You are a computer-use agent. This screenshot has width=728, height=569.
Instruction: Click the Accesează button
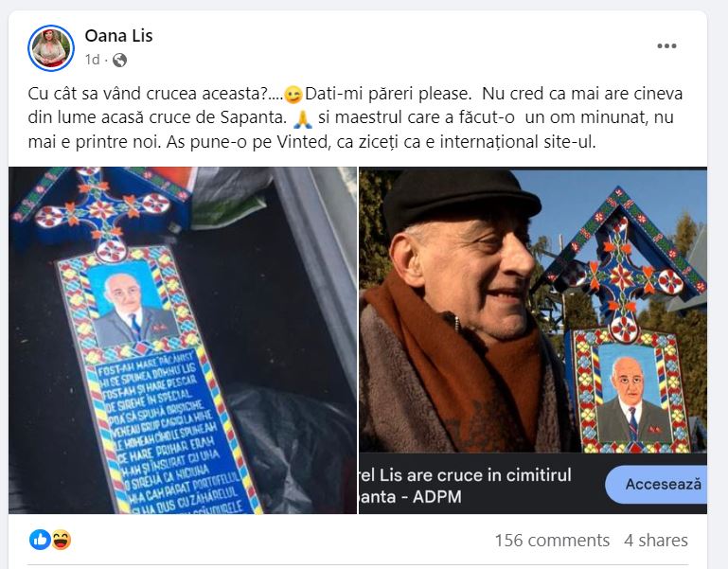click(656, 485)
